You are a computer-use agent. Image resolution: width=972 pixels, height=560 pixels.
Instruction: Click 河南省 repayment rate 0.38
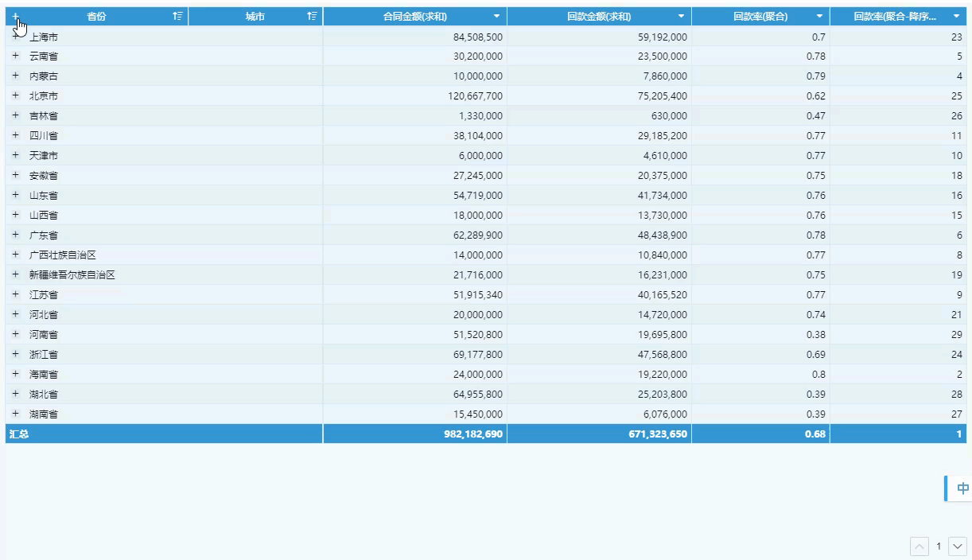click(x=815, y=335)
